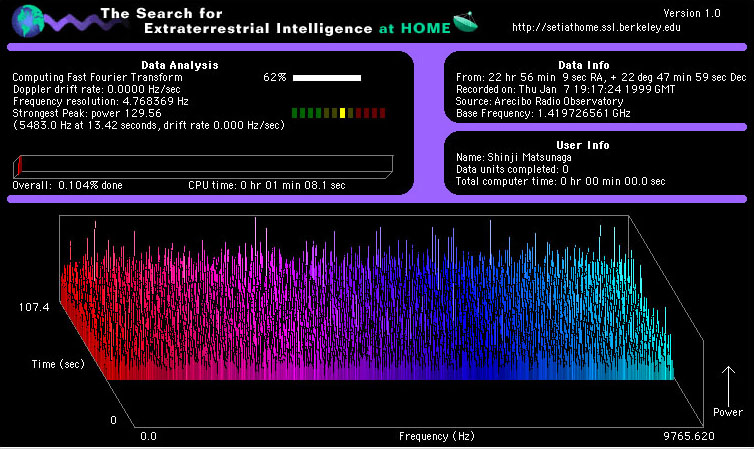Click "The Search for" title text
Image resolution: width=754 pixels, height=449 pixels.
click(x=162, y=13)
